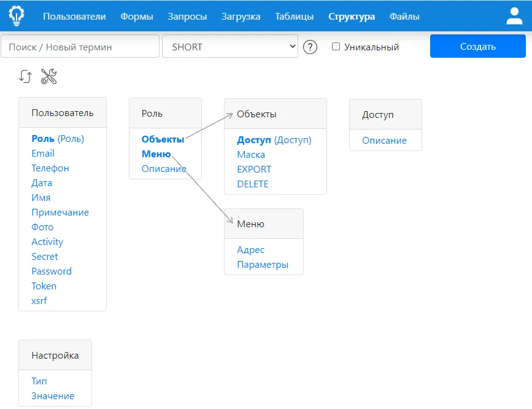Image resolution: width=532 pixels, height=409 pixels.
Task: Open the Телефон field link
Action: coord(50,168)
